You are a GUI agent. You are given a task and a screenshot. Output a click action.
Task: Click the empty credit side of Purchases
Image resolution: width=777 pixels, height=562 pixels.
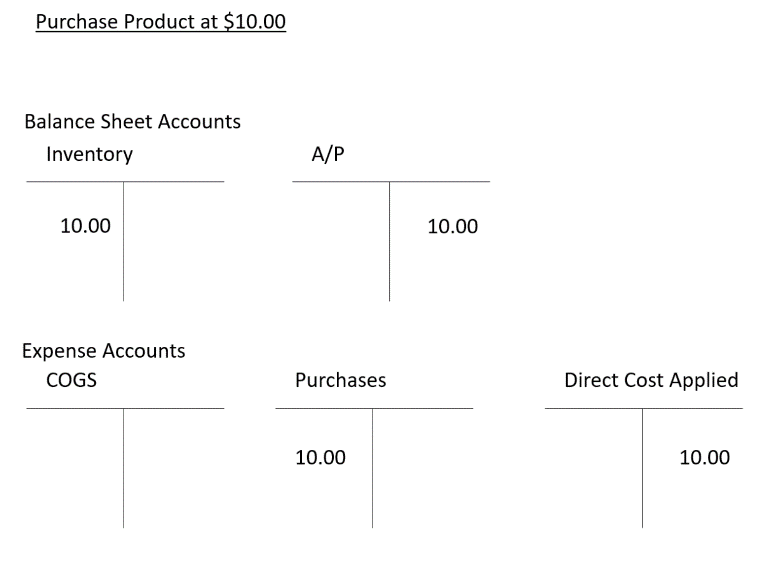click(423, 465)
